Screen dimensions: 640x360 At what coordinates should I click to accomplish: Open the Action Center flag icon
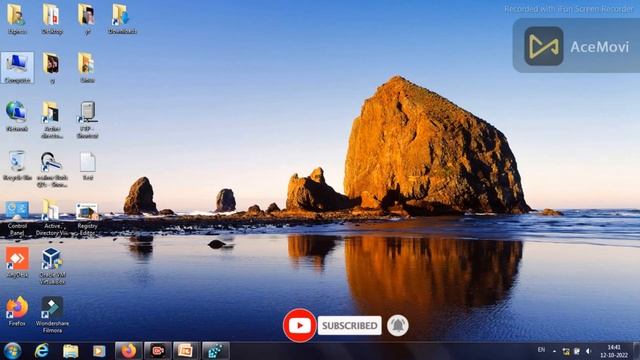click(577, 351)
